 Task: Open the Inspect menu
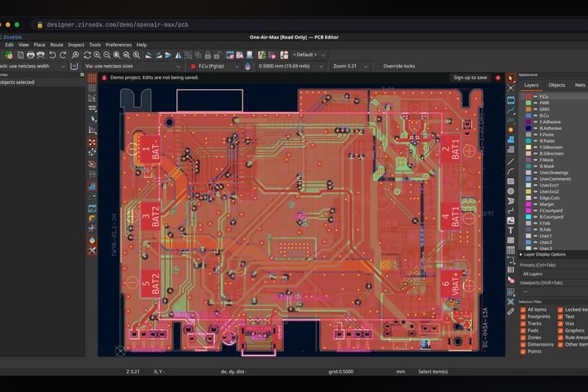(76, 45)
